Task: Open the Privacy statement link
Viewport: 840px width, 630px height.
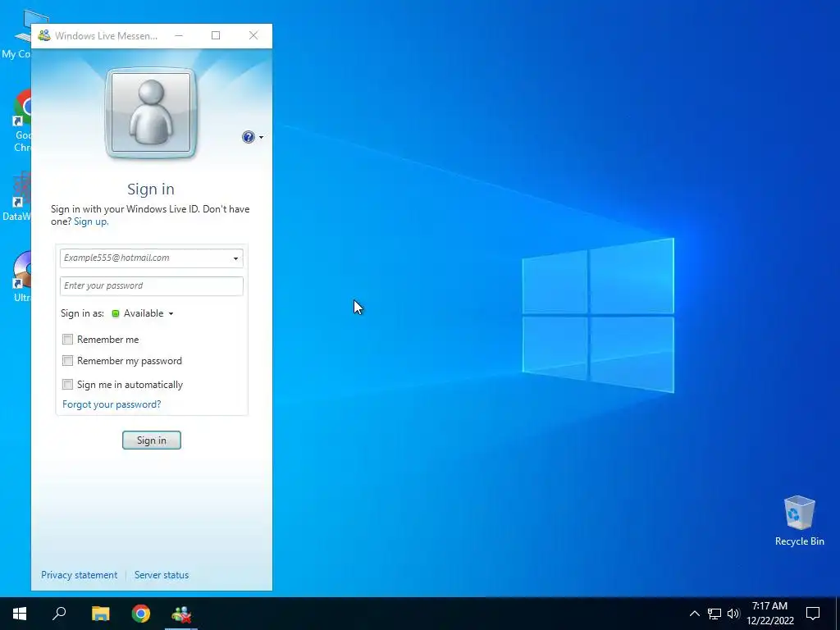Action: tap(80, 575)
